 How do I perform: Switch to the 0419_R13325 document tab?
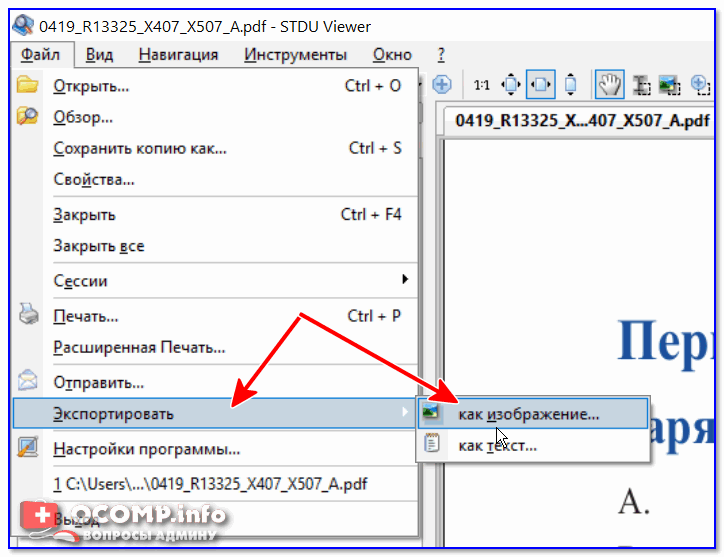(567, 121)
